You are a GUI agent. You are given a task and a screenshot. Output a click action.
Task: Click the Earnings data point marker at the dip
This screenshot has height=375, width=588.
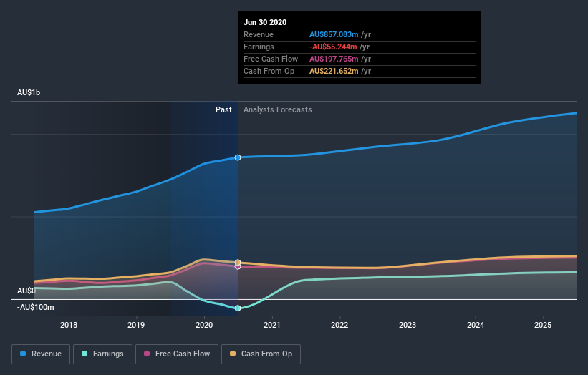click(238, 308)
